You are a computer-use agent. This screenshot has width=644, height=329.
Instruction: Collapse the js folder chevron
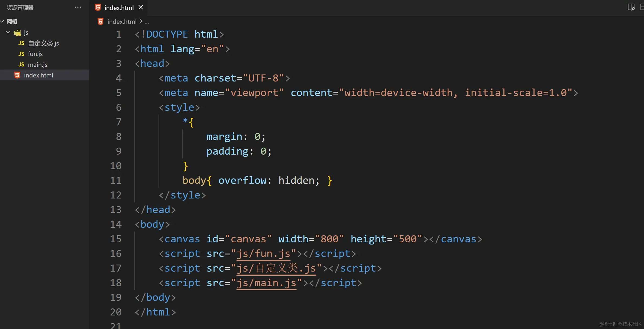click(8, 32)
